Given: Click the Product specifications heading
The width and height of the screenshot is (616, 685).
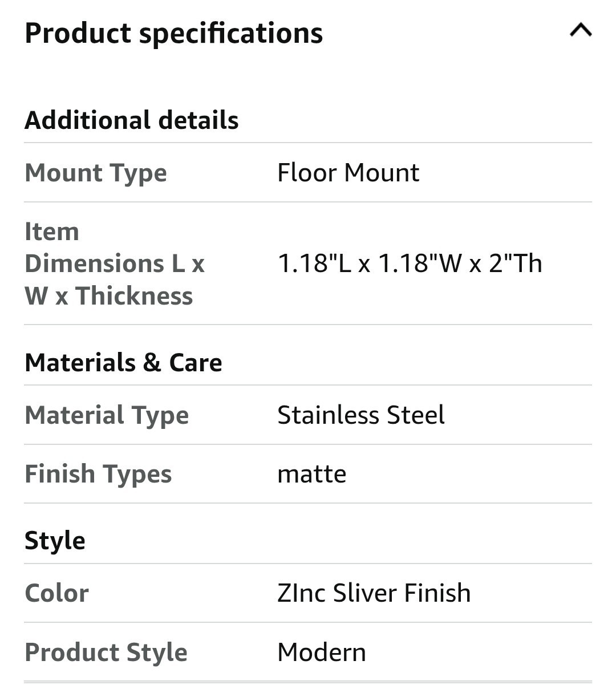Looking at the screenshot, I should click(x=173, y=33).
